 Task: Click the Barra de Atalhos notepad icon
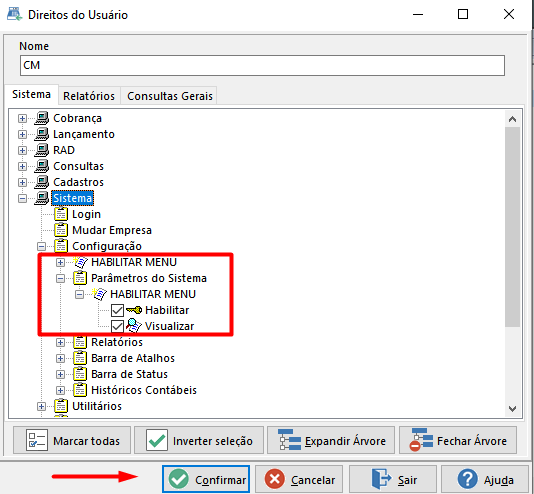point(80,358)
